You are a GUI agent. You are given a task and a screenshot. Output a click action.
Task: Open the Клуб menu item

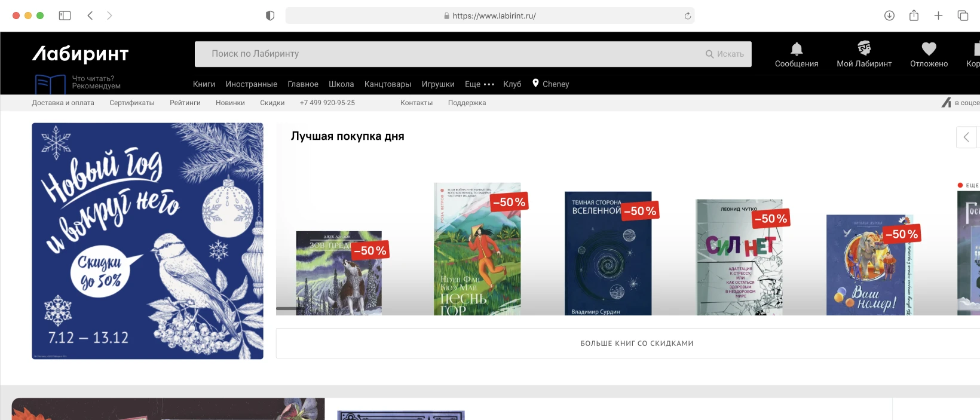(x=512, y=84)
